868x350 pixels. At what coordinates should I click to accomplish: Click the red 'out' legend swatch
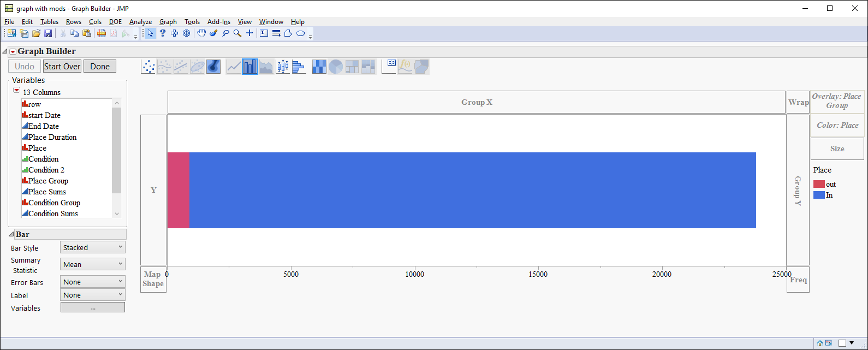coord(819,185)
